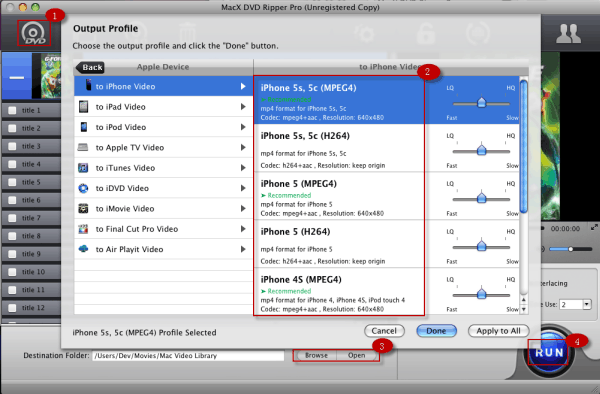The image size is (600, 394).
Task: Tick the title 8 checkbox
Action: [12, 236]
